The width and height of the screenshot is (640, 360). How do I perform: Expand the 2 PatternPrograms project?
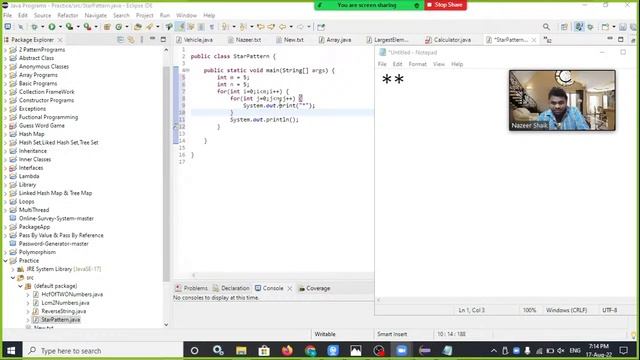(6, 50)
